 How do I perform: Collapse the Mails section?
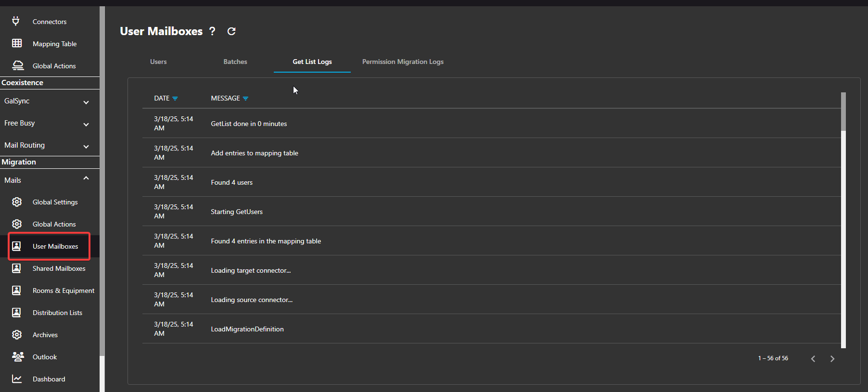coord(86,178)
